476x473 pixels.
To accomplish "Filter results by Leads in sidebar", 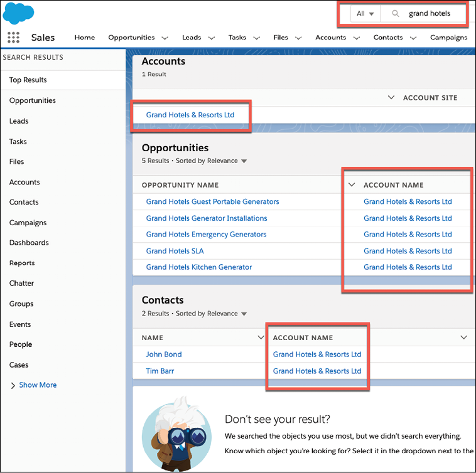I will 19,121.
